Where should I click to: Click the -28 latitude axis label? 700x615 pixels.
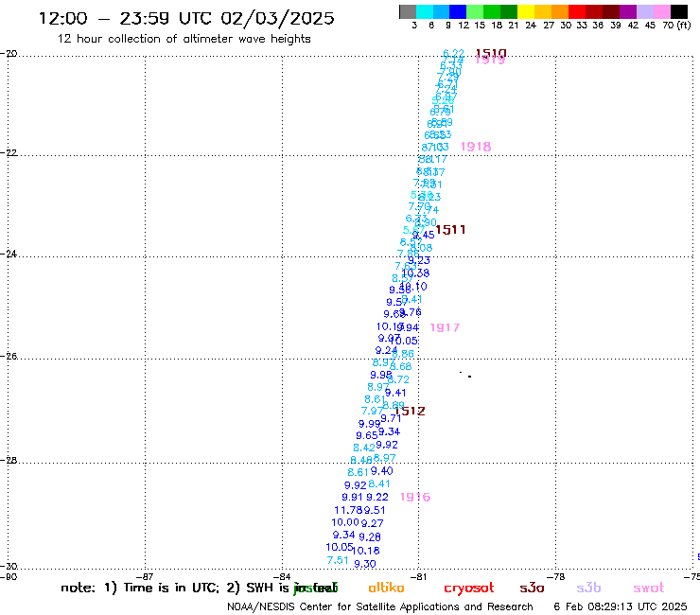9,460
